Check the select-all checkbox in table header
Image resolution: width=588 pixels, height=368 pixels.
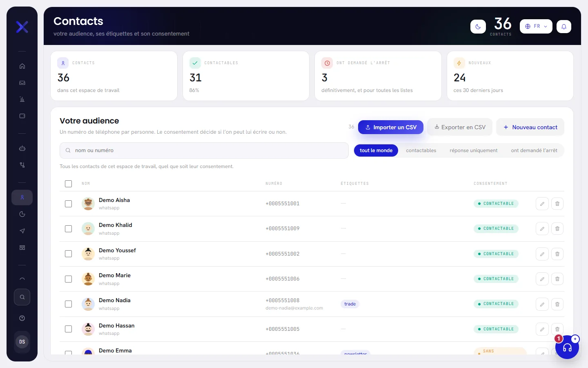pyautogui.click(x=69, y=184)
